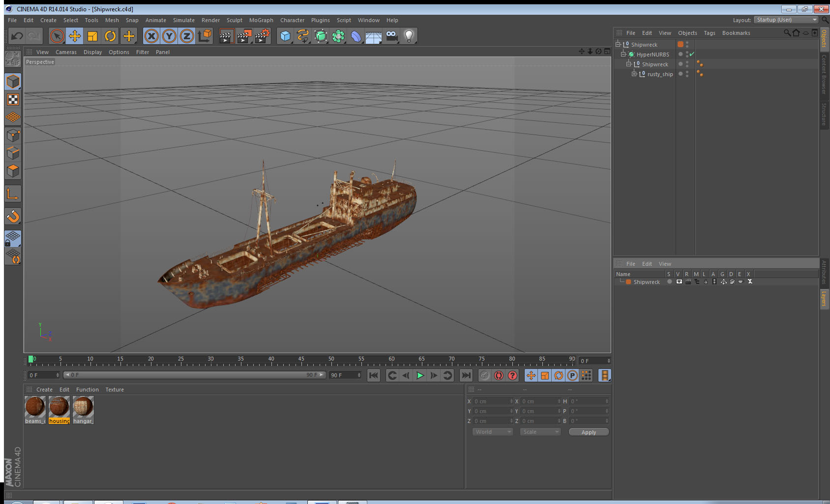Activate the Rotate tool in top toolbar

tap(111, 36)
